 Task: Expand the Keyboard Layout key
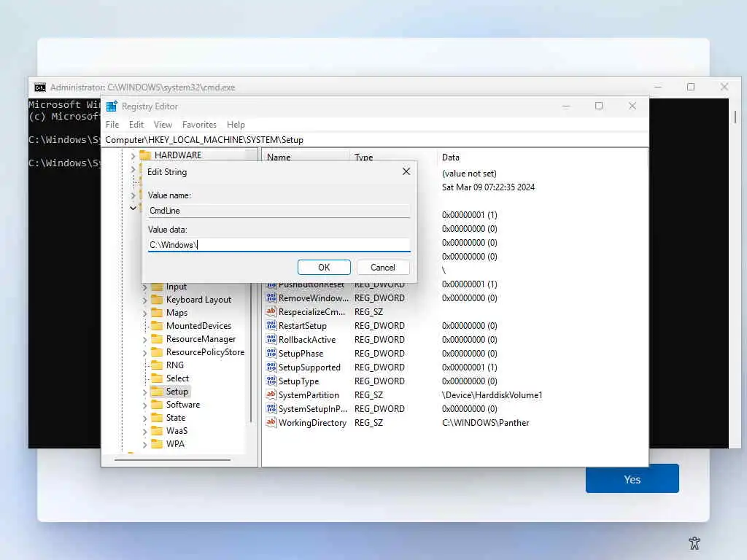(145, 300)
